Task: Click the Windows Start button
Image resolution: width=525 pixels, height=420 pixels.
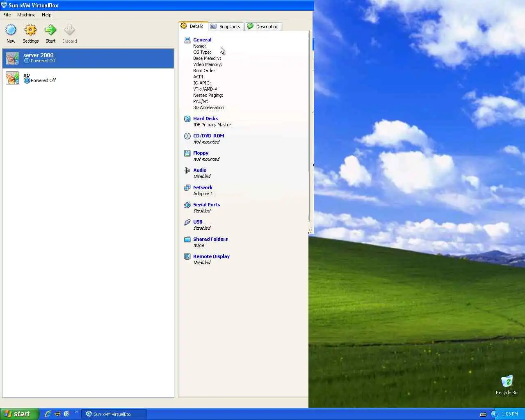Action: tap(20, 414)
